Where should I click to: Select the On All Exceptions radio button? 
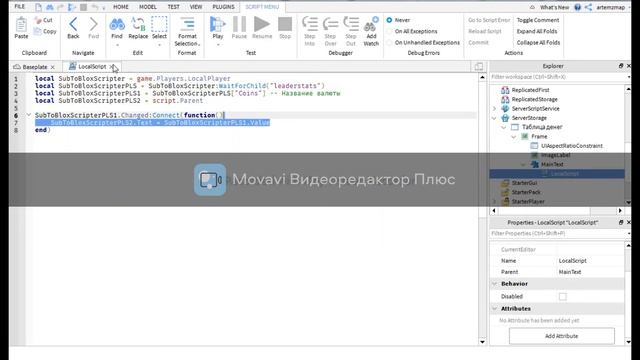click(x=389, y=31)
